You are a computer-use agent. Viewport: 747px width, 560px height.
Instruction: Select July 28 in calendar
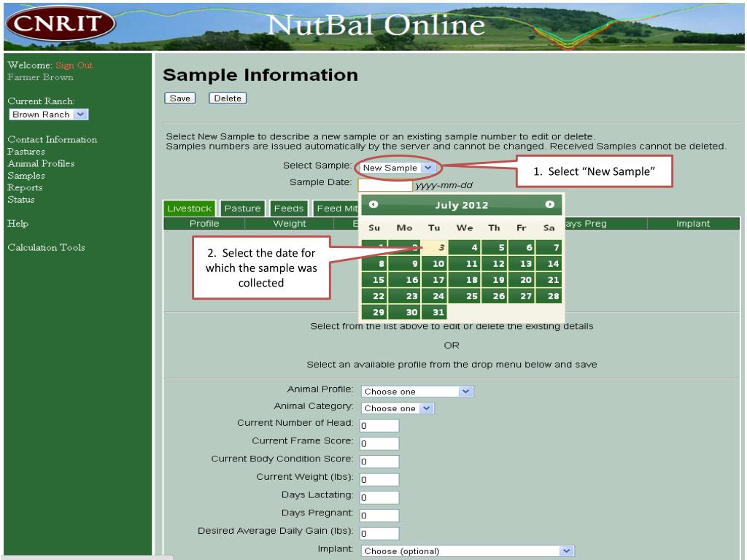(549, 296)
